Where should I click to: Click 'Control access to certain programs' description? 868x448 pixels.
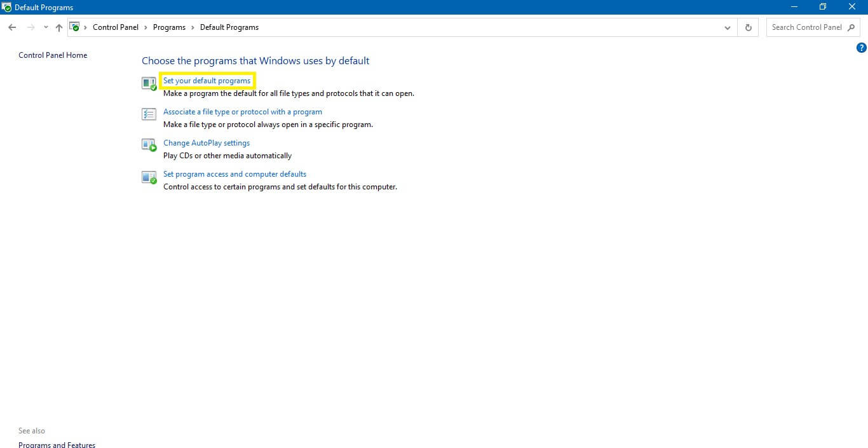pos(280,187)
